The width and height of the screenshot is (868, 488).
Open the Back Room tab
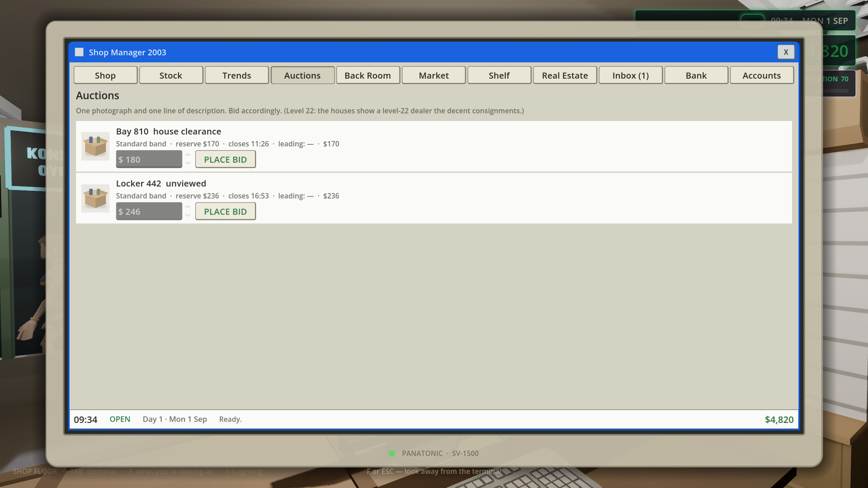point(368,75)
